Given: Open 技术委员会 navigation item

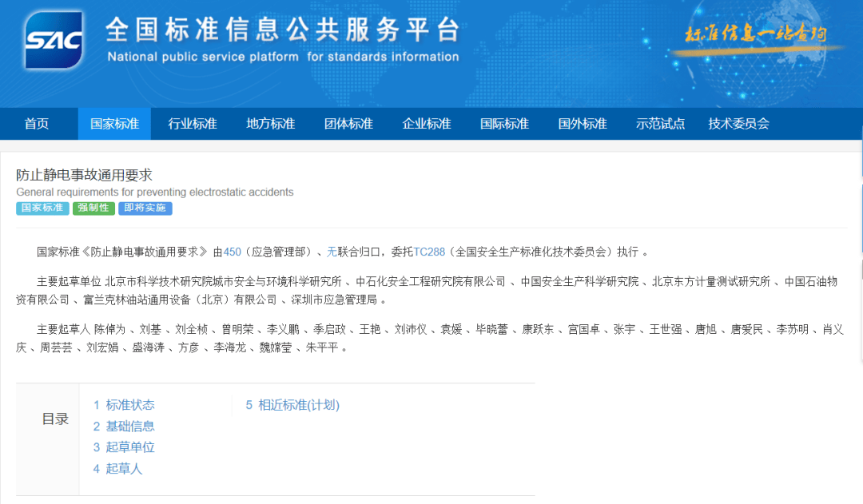Looking at the screenshot, I should 738,124.
